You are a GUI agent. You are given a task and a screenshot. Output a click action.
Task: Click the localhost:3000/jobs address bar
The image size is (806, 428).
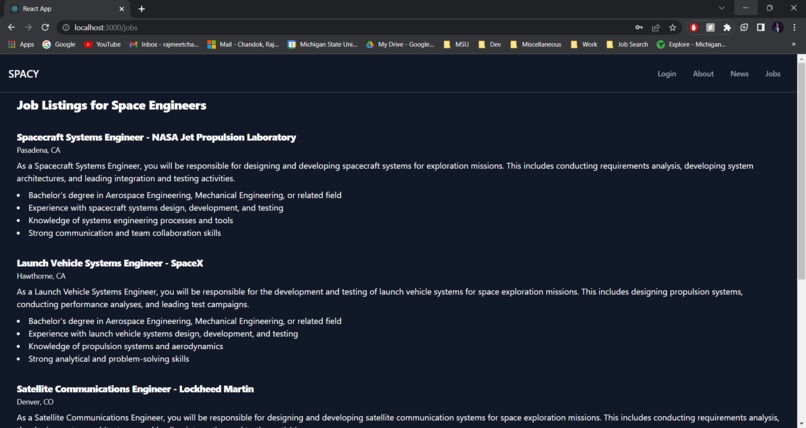tap(344, 28)
